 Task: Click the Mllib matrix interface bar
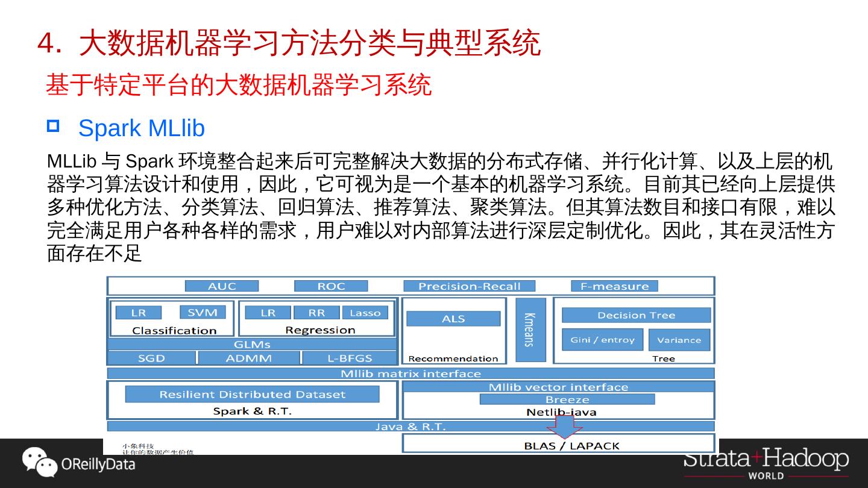click(411, 374)
